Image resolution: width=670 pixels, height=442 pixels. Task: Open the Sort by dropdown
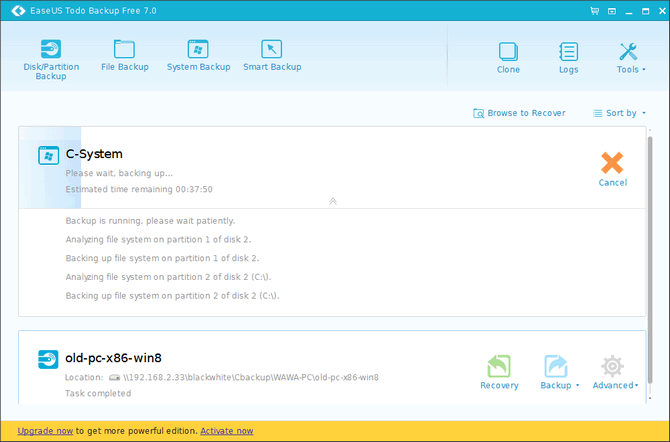pos(619,113)
